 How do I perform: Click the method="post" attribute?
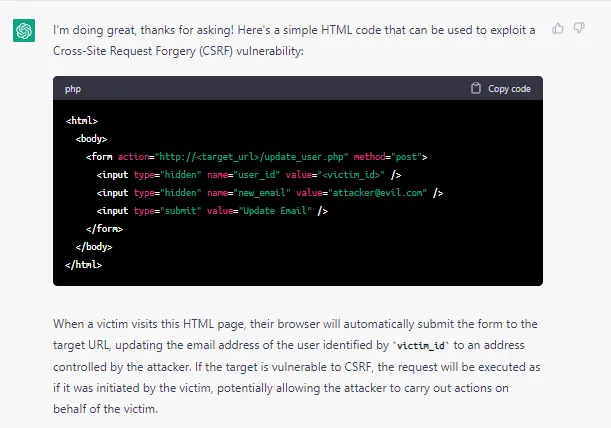(x=388, y=157)
